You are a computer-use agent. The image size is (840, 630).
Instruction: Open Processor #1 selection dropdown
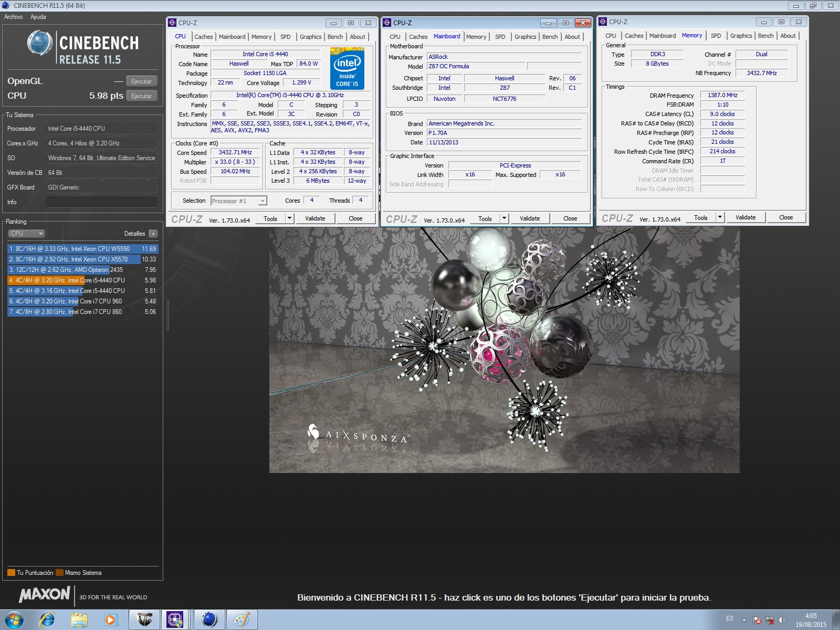click(x=239, y=201)
